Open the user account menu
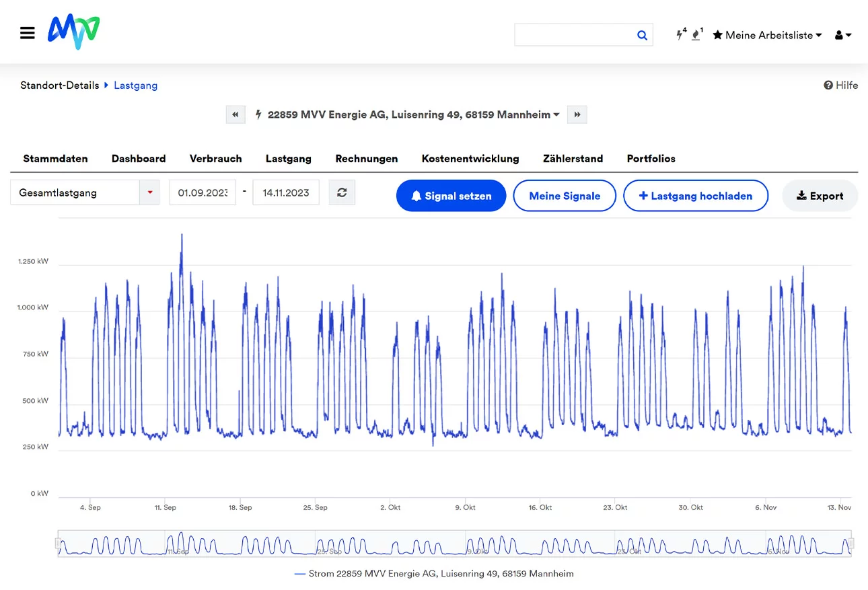868x590 pixels. 843,35
